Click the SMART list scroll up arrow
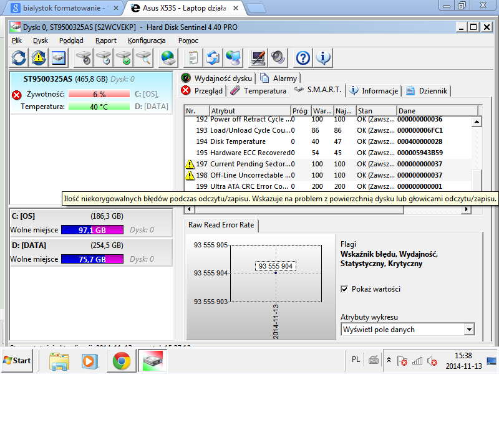The image size is (499, 448). (477, 122)
